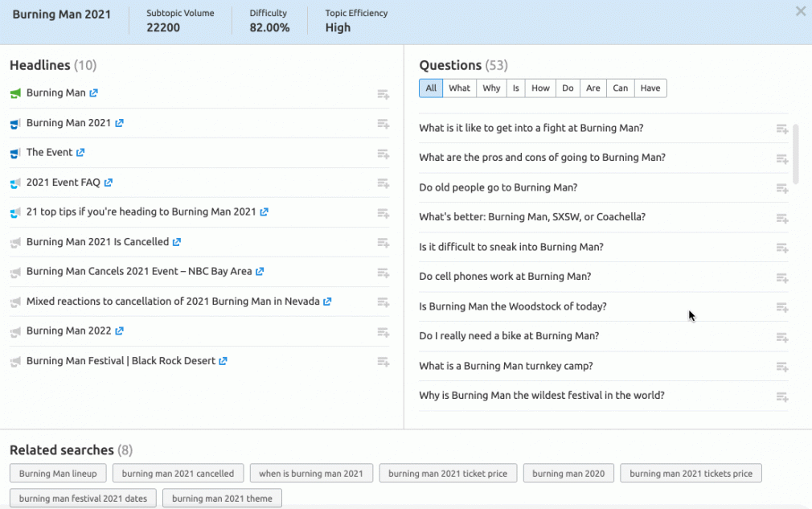The height and width of the screenshot is (509, 812).
Task: Add NBC Bay Area headline to list
Action: [383, 273]
